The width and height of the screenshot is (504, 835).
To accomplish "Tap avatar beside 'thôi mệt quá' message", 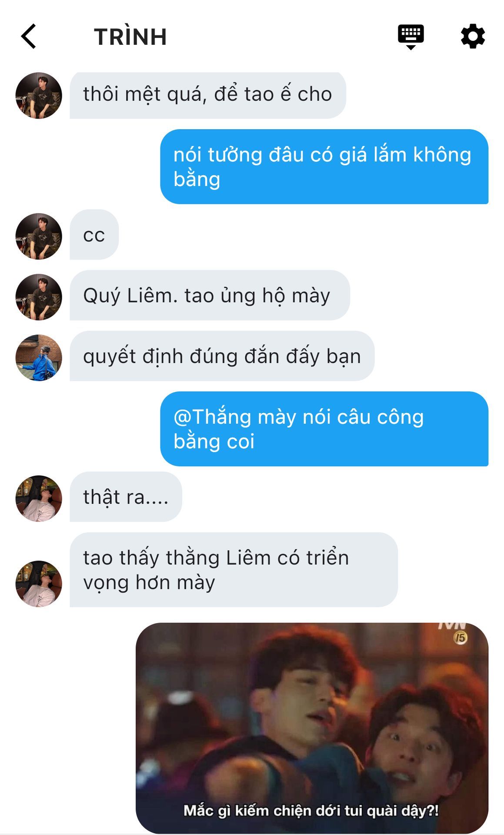I will (x=39, y=95).
